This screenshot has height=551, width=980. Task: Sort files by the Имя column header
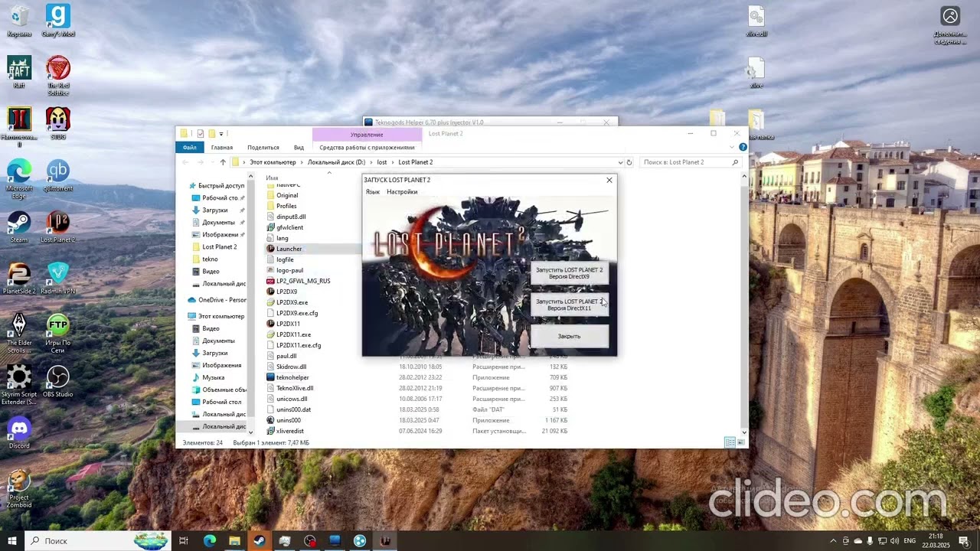tap(272, 178)
